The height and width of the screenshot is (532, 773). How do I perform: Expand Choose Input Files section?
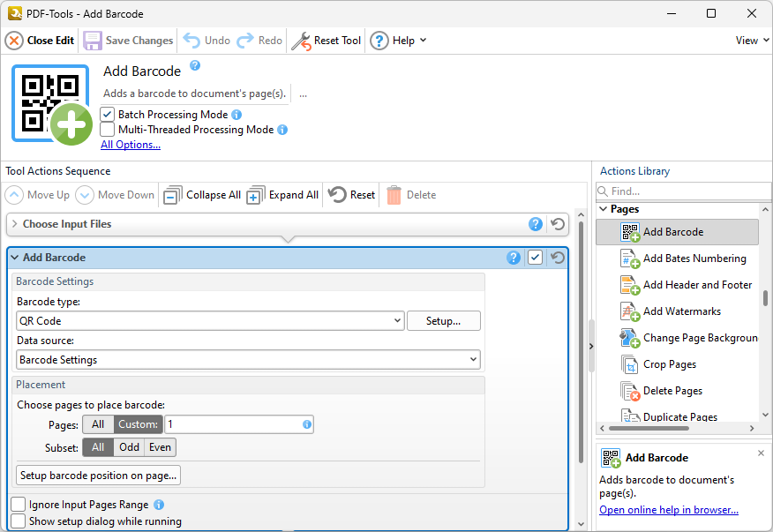pos(15,224)
